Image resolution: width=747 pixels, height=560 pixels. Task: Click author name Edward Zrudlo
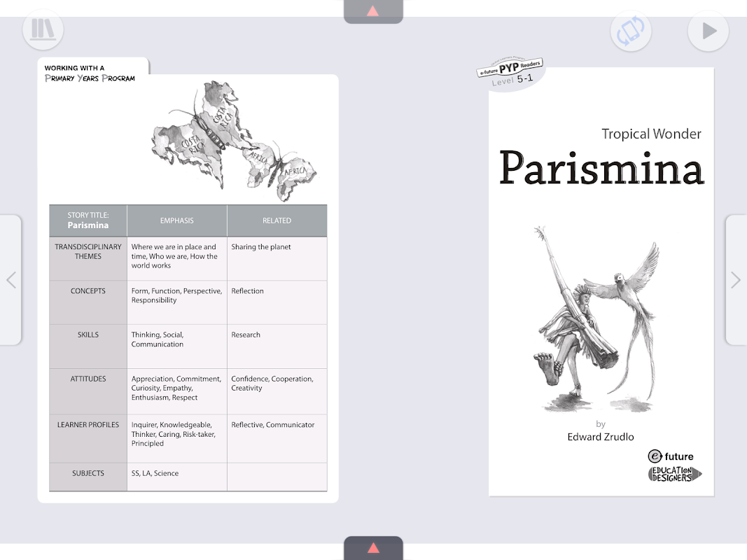(600, 437)
